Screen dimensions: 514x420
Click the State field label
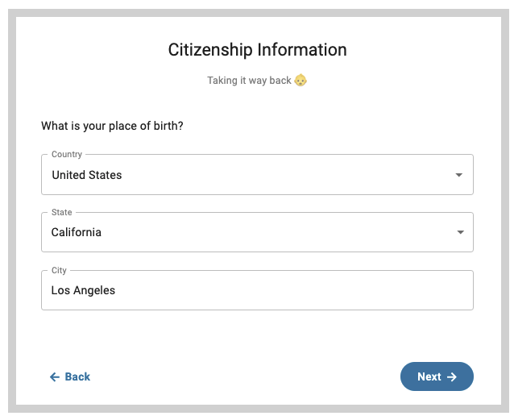tap(61, 212)
